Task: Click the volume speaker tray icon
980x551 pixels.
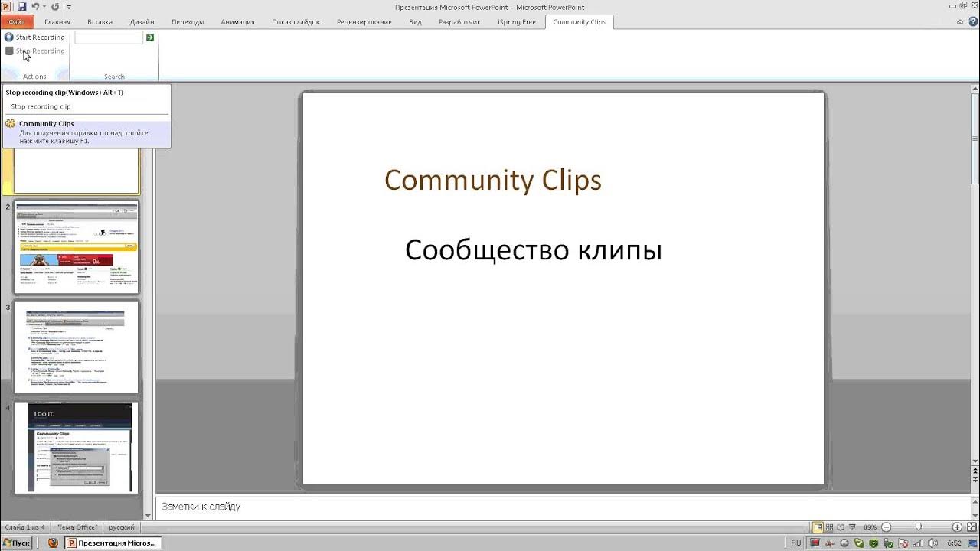Action: pos(933,543)
